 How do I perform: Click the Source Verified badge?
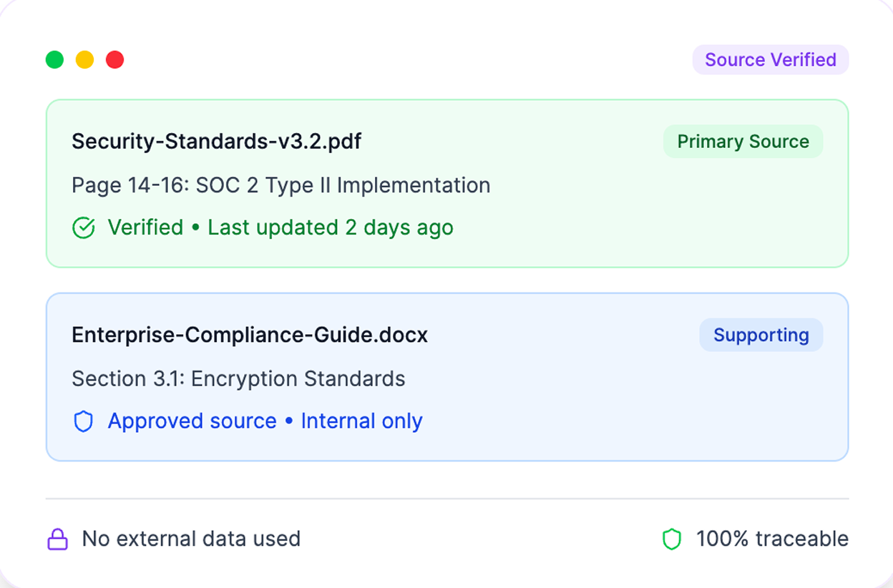pos(770,59)
